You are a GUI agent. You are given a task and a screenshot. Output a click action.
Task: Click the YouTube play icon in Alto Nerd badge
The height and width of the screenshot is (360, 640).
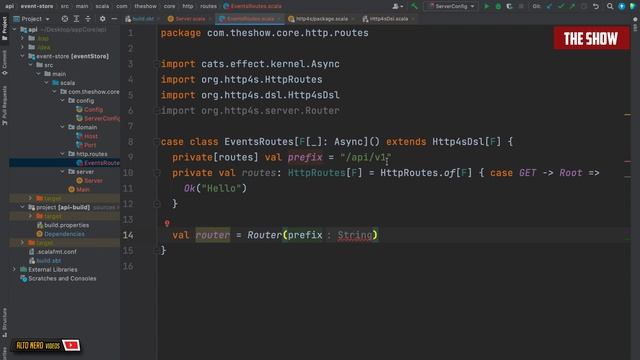click(71, 345)
